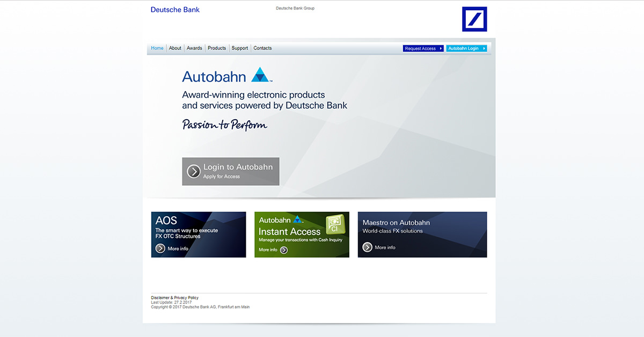Open the Home menu item

coord(157,48)
